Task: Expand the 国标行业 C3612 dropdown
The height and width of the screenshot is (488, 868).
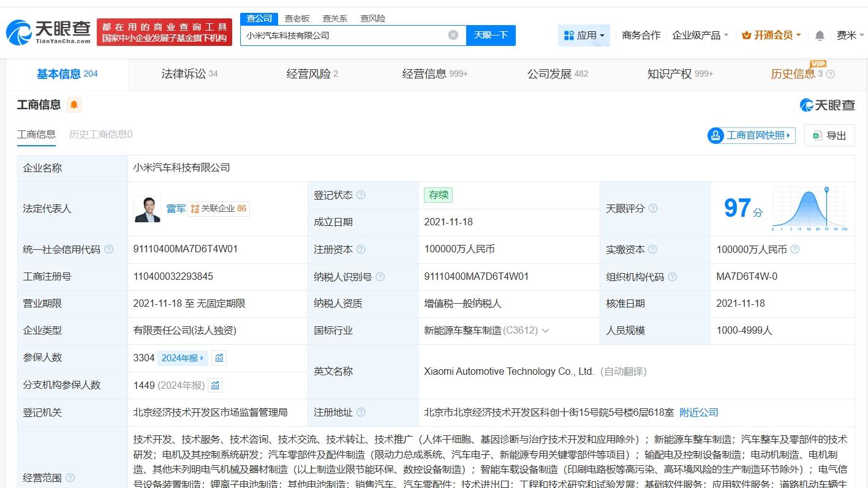Action: coord(545,330)
